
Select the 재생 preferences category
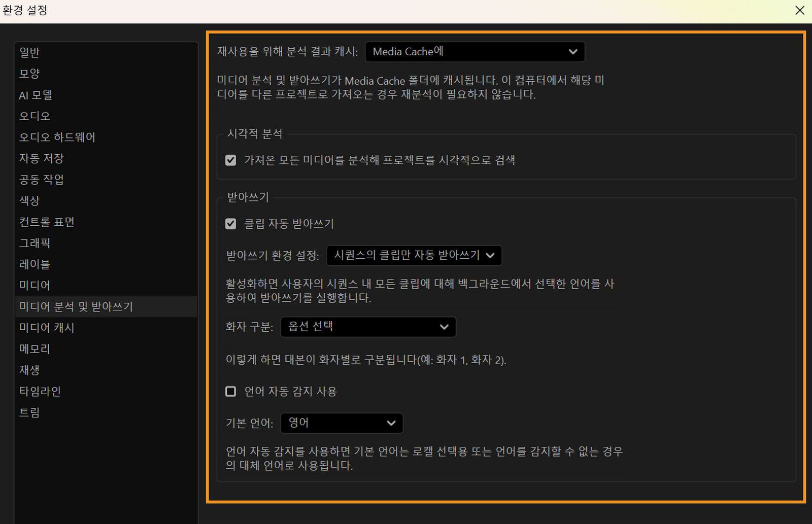tap(29, 370)
